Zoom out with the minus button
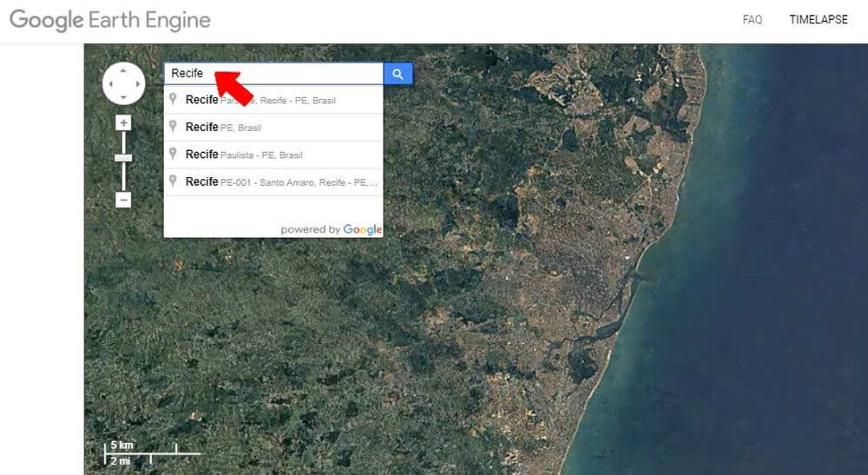 click(123, 200)
